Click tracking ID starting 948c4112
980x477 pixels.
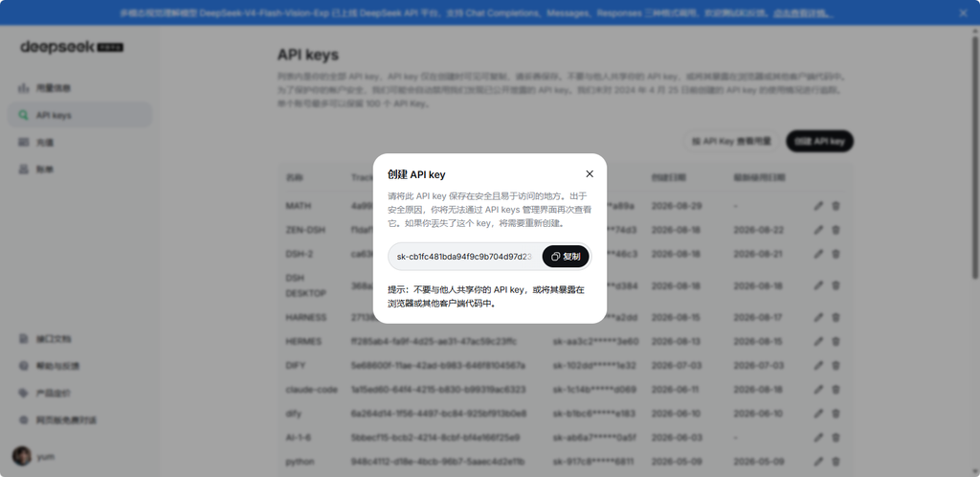(437, 462)
